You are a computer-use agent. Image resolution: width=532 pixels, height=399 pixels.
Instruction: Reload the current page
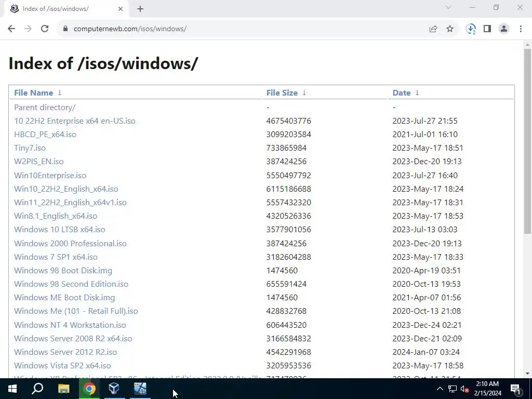coord(45,29)
